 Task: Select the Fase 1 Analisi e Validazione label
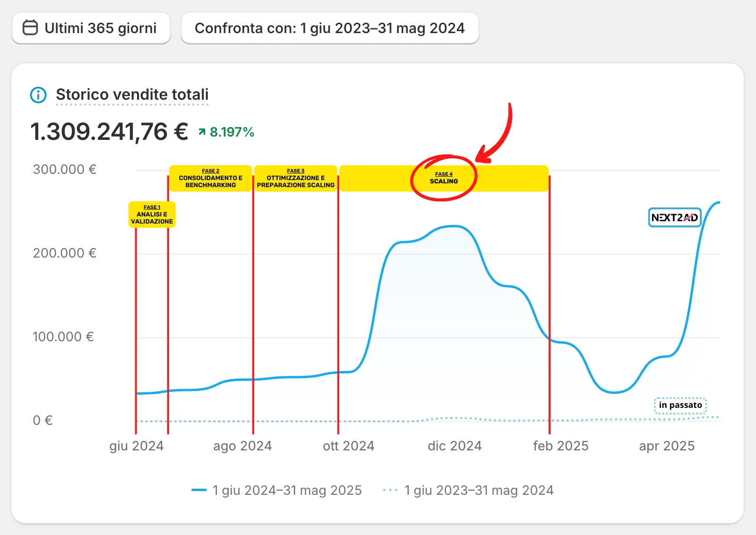152,215
